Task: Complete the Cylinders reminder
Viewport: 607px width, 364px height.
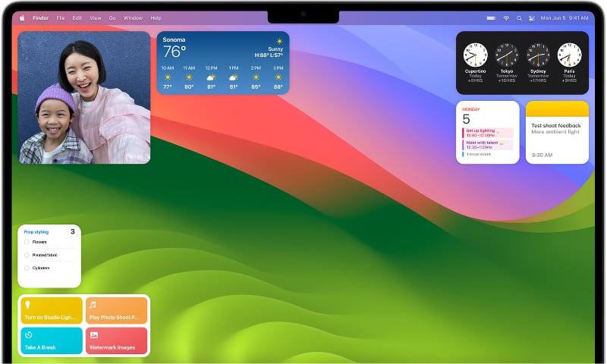Action: (x=27, y=268)
